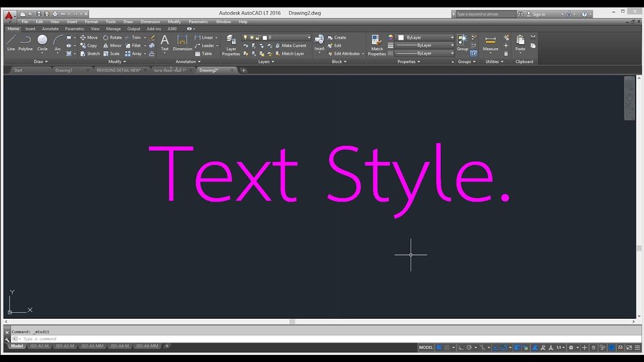Click the layer 0 color square
Screen dimensions: 644x362
pos(265,37)
